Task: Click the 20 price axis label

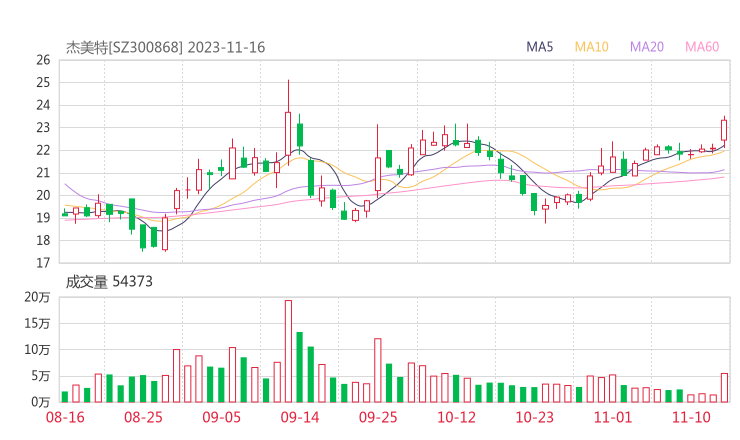Action: [x=43, y=195]
